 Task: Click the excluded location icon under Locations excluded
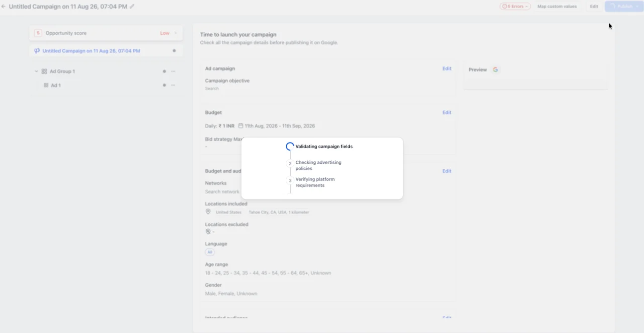coord(208,232)
